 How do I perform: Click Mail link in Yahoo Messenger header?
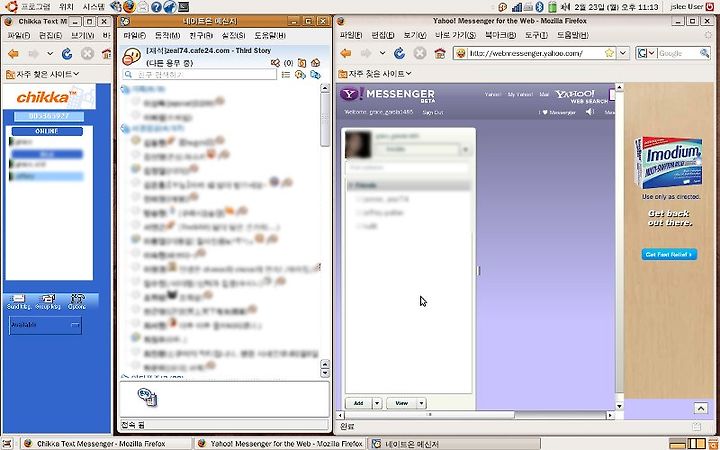coord(544,94)
